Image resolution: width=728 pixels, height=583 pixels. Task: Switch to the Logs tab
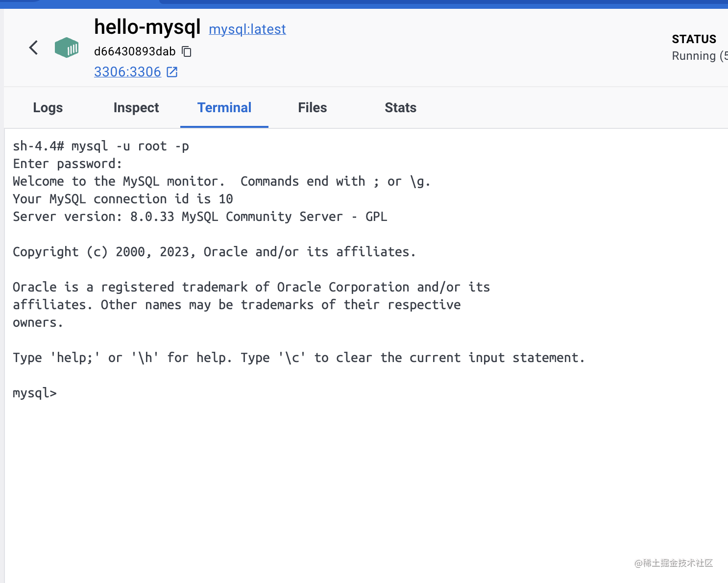pyautogui.click(x=48, y=108)
